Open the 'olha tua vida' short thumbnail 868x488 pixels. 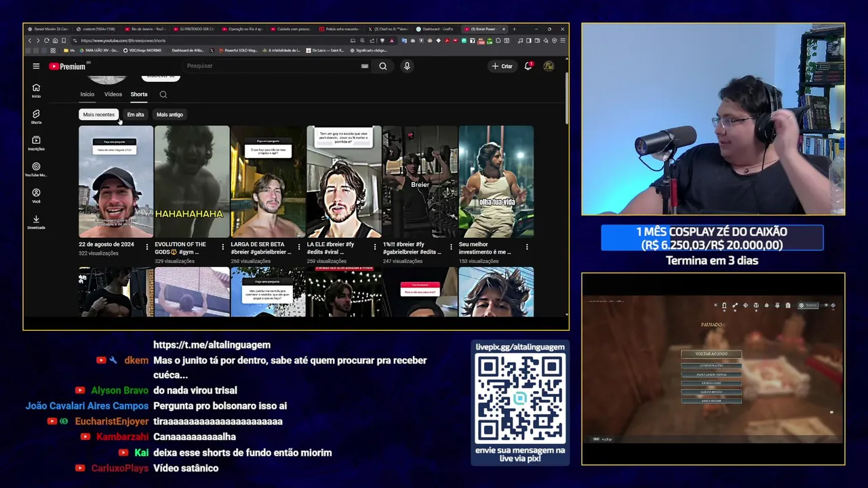[496, 182]
